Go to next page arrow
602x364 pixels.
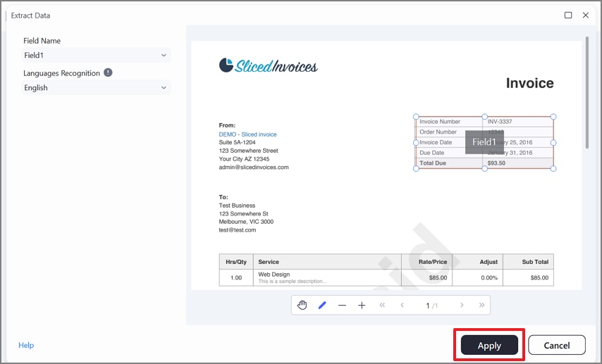(462, 306)
